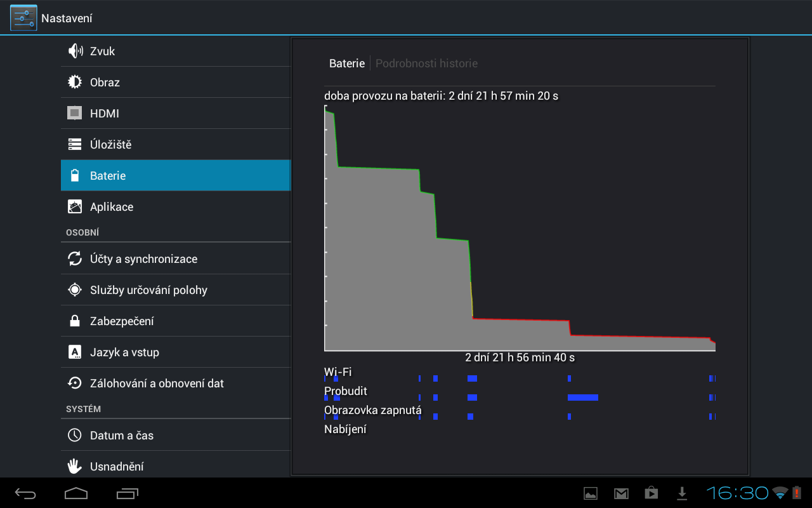
Task: Open Obraz display brightness icon
Action: 75,82
